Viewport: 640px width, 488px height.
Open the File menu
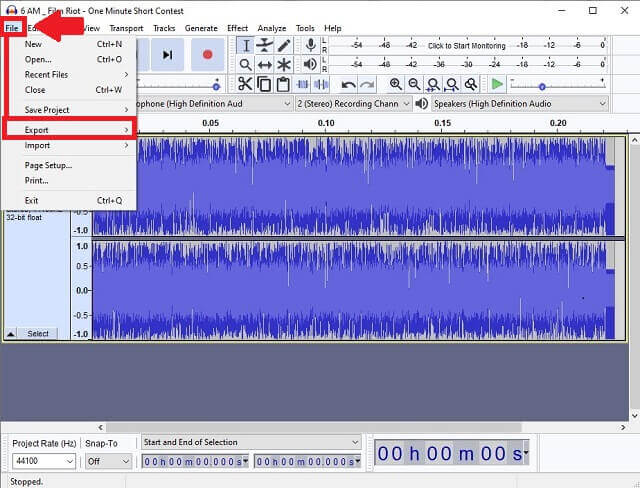12,28
